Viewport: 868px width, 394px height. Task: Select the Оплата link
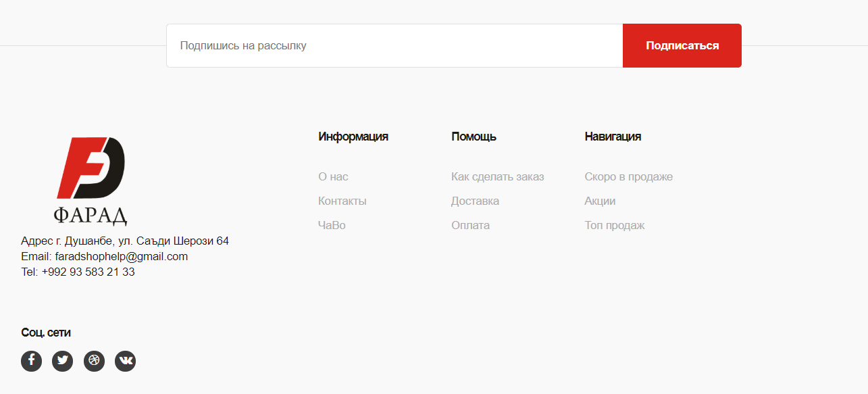[470, 226]
